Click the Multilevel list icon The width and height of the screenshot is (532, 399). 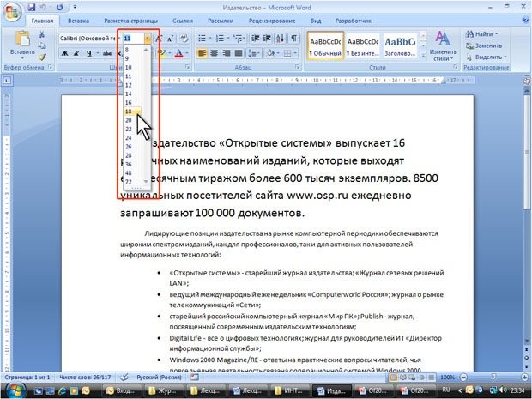(x=239, y=39)
